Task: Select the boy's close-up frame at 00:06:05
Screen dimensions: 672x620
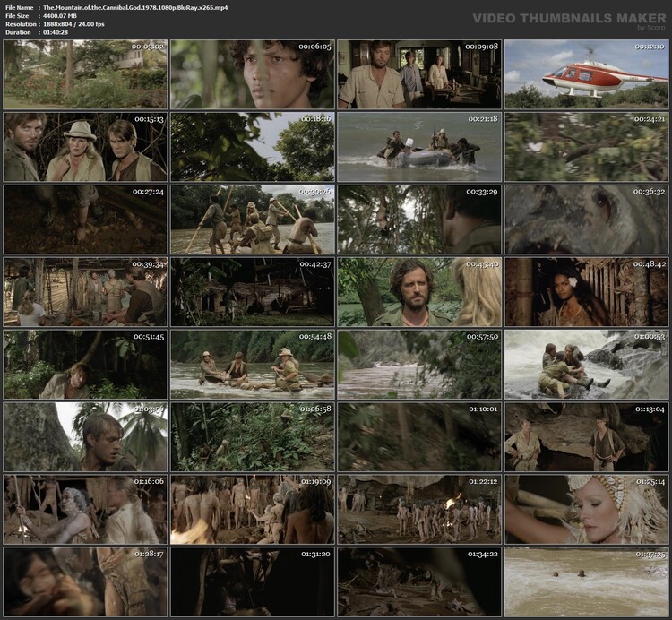Action: 252,73
